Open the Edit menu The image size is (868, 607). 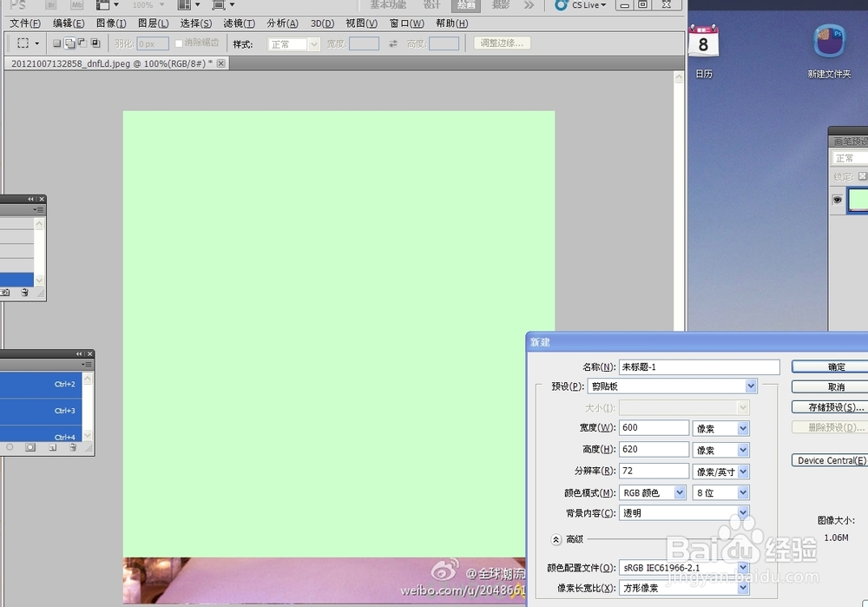(69, 23)
